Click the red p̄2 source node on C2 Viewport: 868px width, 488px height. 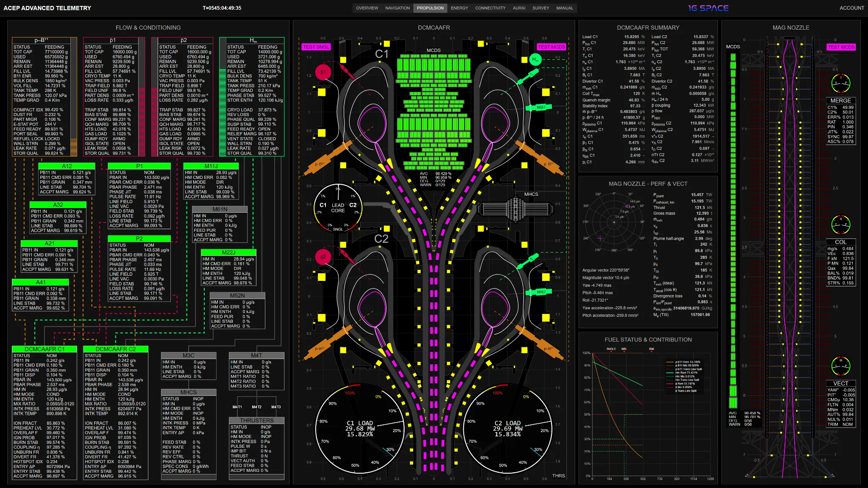[x=323, y=257]
